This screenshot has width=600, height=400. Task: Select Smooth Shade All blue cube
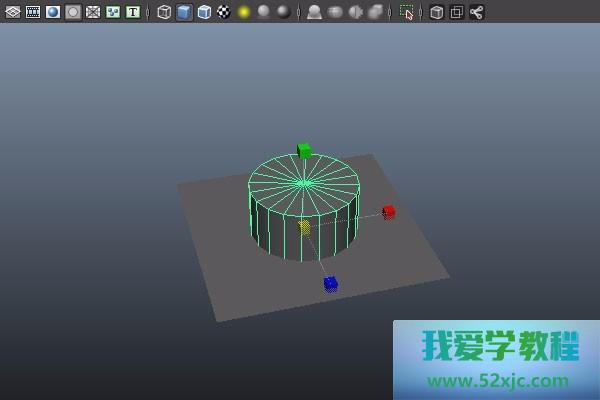coord(184,12)
